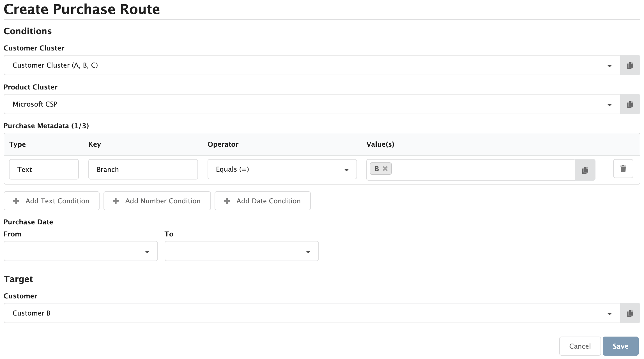Copy the Customer Cluster selection

[x=630, y=65]
